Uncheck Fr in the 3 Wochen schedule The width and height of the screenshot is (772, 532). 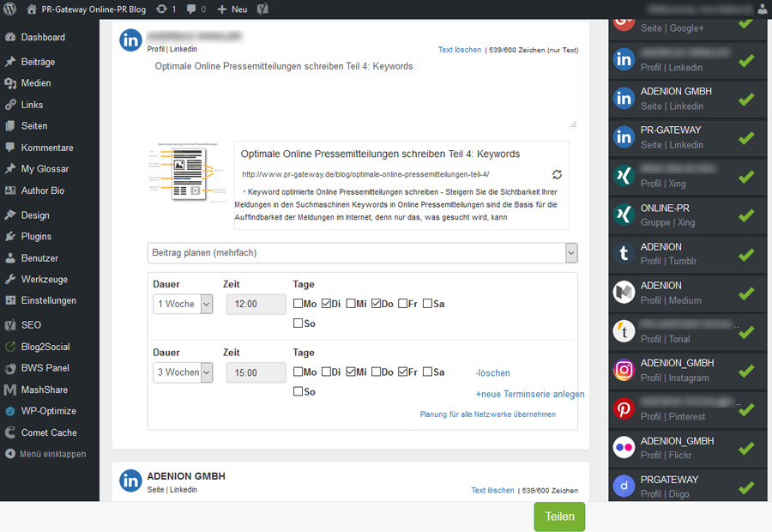403,372
